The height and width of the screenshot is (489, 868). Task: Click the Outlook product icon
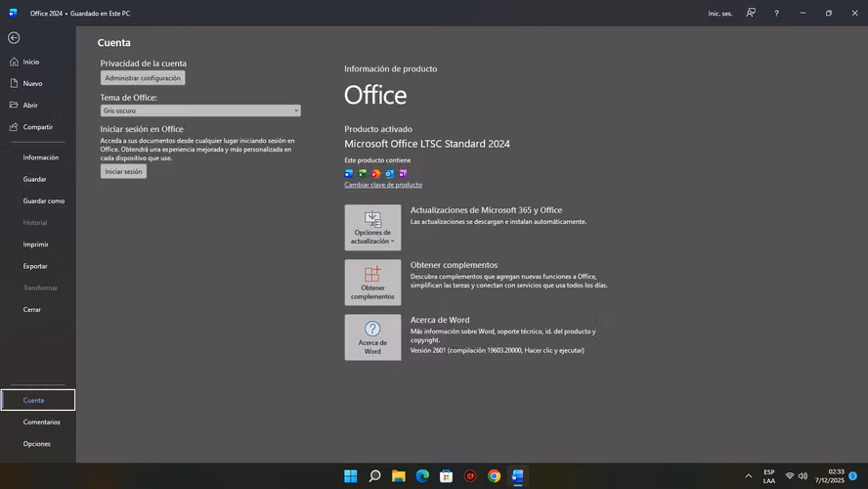(389, 174)
